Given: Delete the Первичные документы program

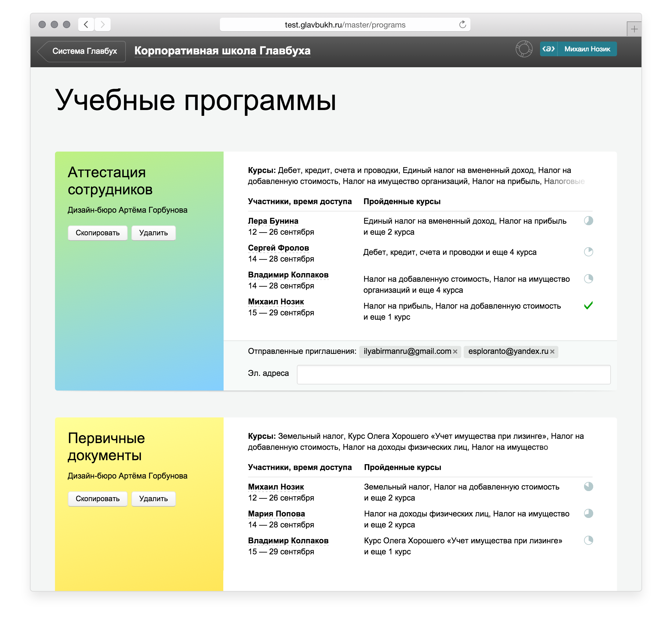Looking at the screenshot, I should [x=153, y=499].
